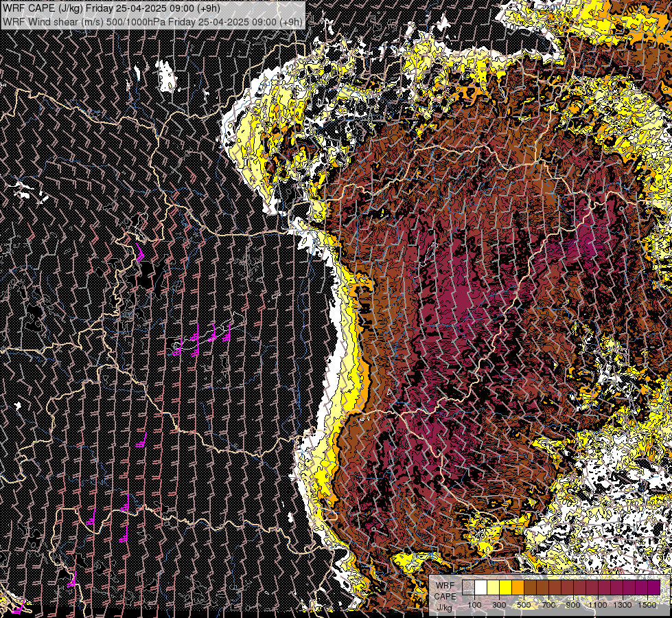Click the WRF CAPE title line
The height and width of the screenshot is (618, 672).
tap(111, 8)
